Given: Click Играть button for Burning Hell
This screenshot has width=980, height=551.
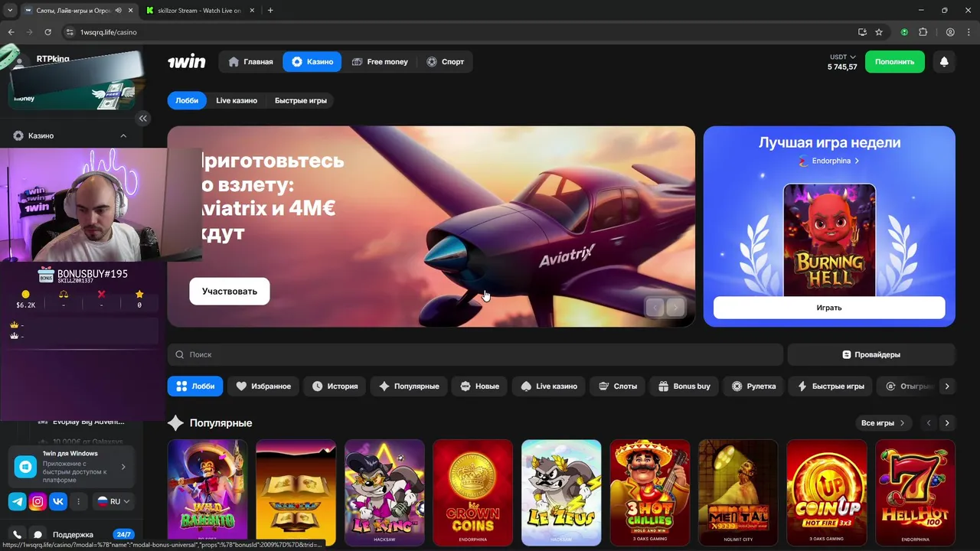Looking at the screenshot, I should tap(829, 308).
